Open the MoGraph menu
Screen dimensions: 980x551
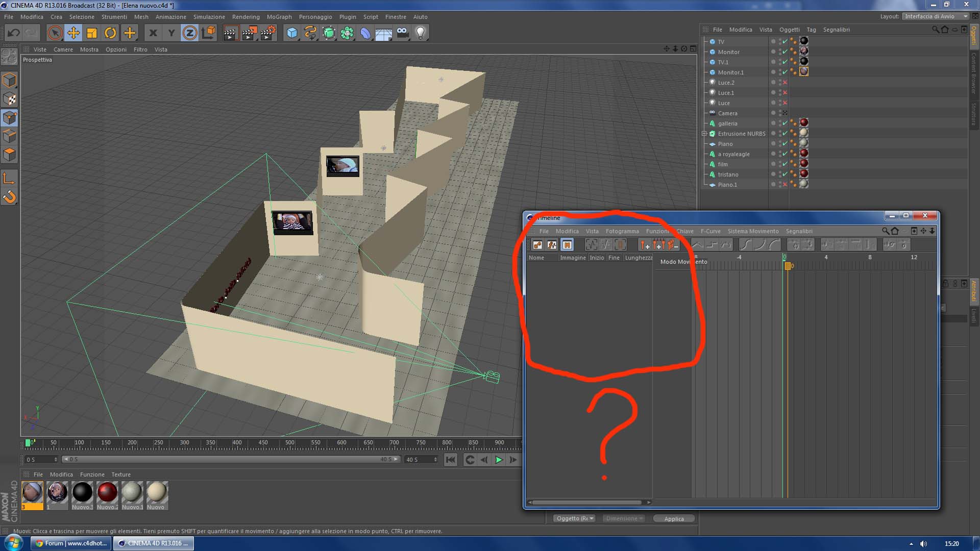[x=279, y=17]
